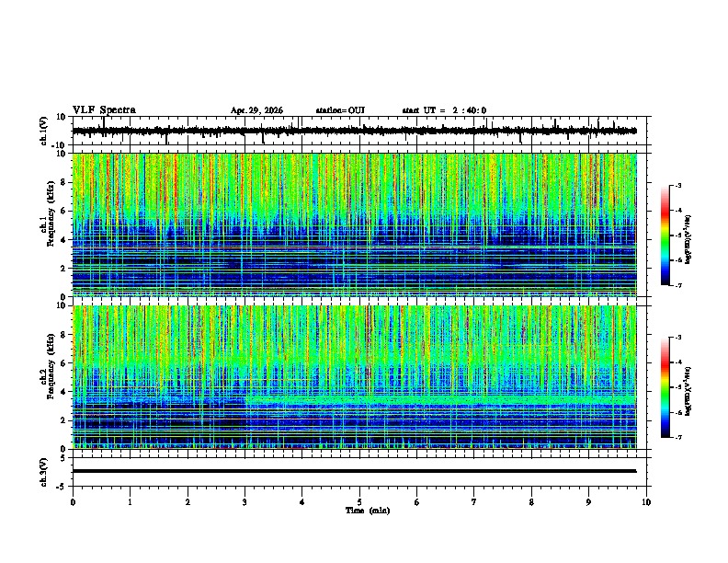Select the 3 minute tick on time axis
This screenshot has height=563, width=728.
pyautogui.click(x=245, y=502)
